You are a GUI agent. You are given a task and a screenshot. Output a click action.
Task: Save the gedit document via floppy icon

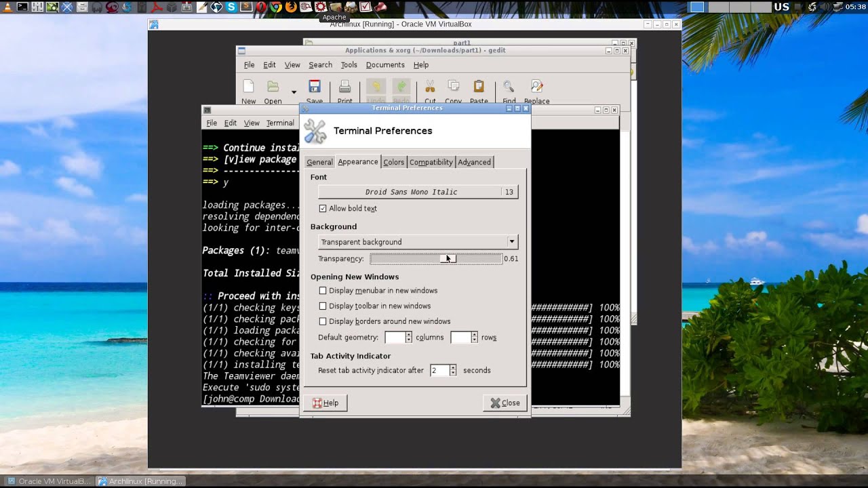point(314,87)
